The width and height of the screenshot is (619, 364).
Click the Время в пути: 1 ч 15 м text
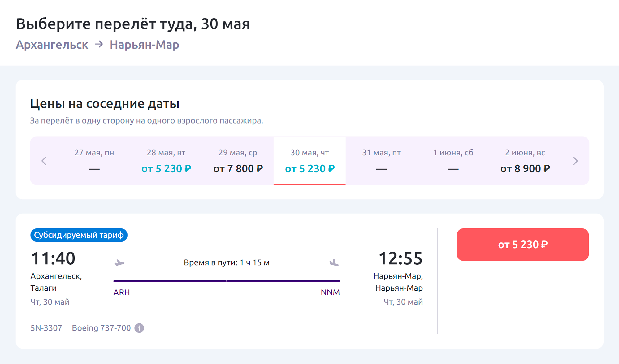227,262
